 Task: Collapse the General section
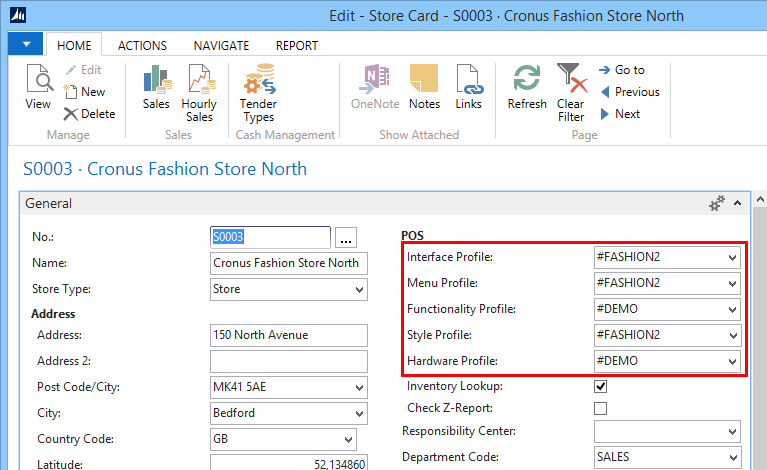(738, 203)
